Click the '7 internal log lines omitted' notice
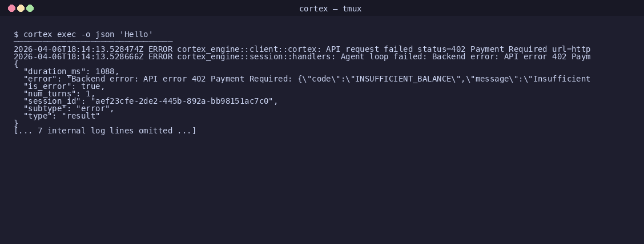Viewport: 644px width, 244px height. 105,131
